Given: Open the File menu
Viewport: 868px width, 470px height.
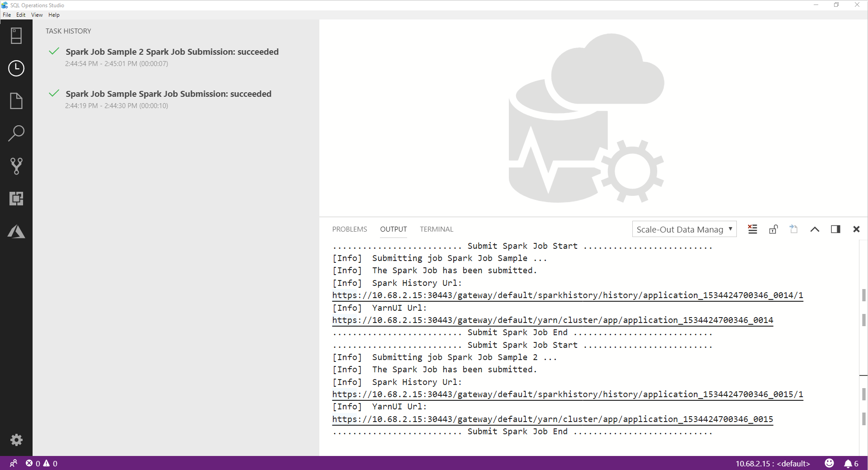Looking at the screenshot, I should tap(7, 15).
